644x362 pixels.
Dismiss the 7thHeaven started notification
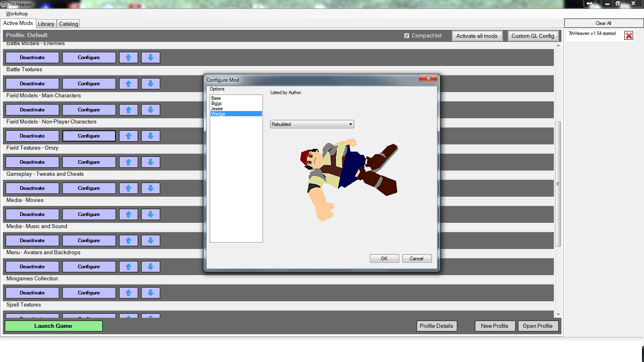click(629, 35)
